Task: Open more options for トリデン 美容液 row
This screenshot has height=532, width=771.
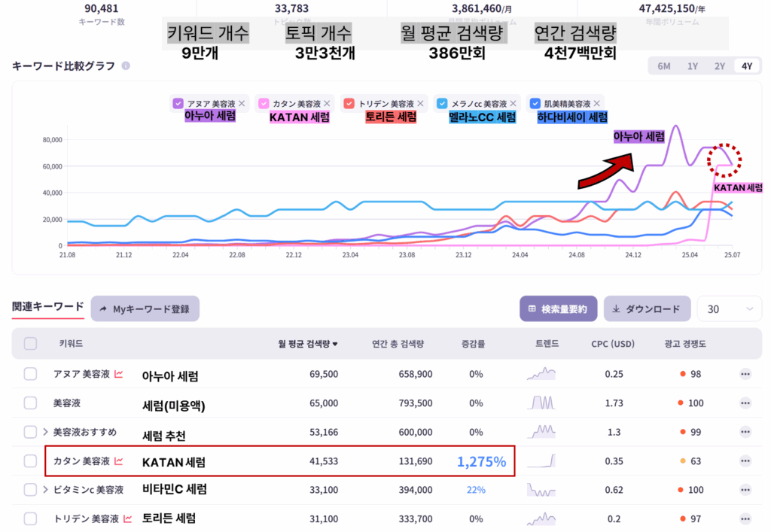Action: (x=745, y=518)
